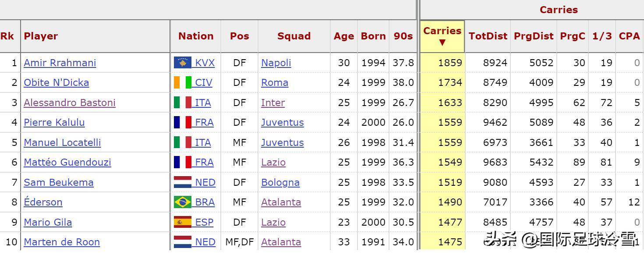Open Amir Rrahmani player link
Viewport: 644px width, 255px height.
[60, 63]
